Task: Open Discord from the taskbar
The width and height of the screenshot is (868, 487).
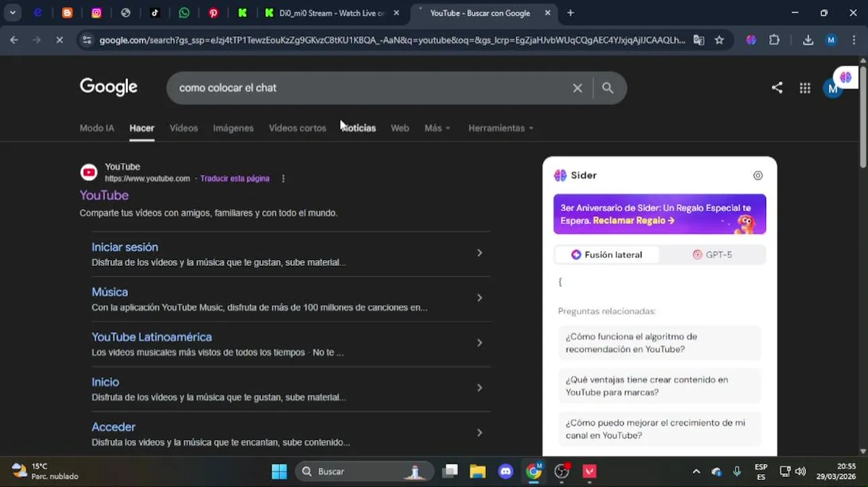Action: [x=506, y=471]
